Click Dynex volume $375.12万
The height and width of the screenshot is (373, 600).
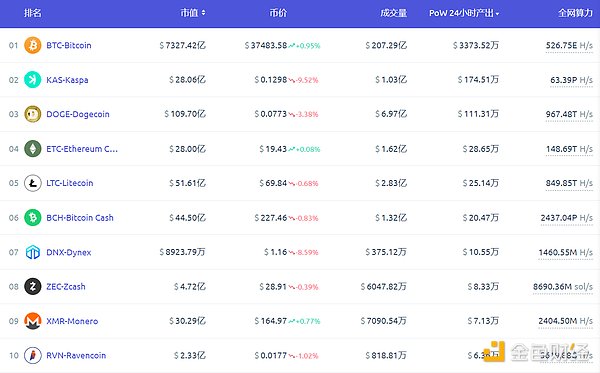tap(386, 252)
